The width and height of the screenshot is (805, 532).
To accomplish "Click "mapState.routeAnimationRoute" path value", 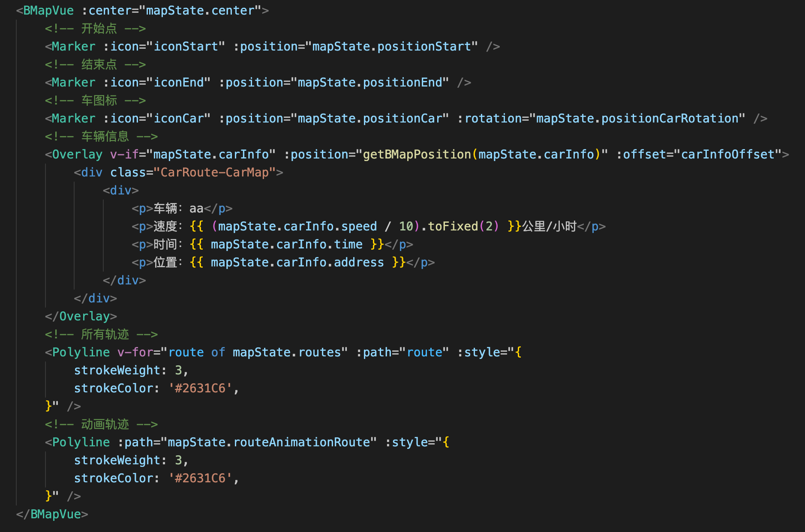I will click(269, 442).
